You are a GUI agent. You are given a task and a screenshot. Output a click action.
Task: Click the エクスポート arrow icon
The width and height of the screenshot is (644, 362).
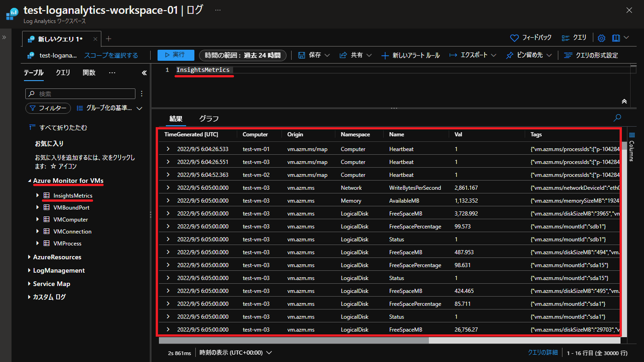pos(453,55)
